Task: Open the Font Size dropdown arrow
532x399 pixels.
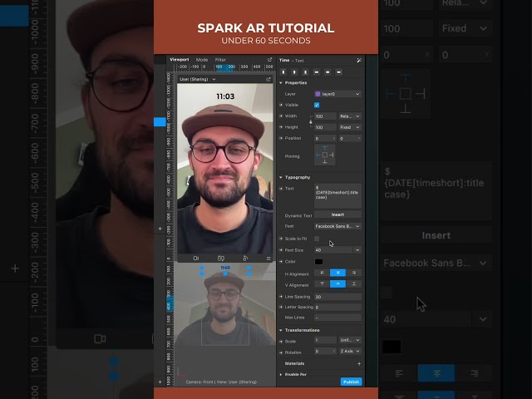Action: pyautogui.click(x=357, y=250)
